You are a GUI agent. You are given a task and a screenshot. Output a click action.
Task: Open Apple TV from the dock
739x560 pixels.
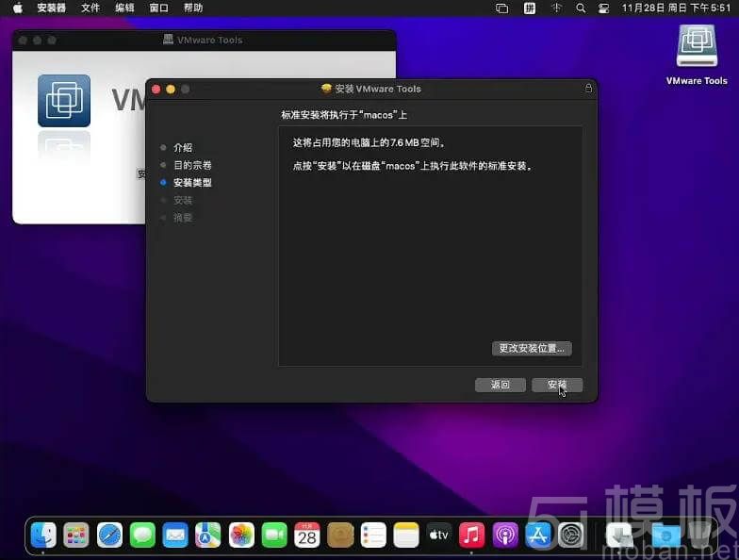pos(439,535)
